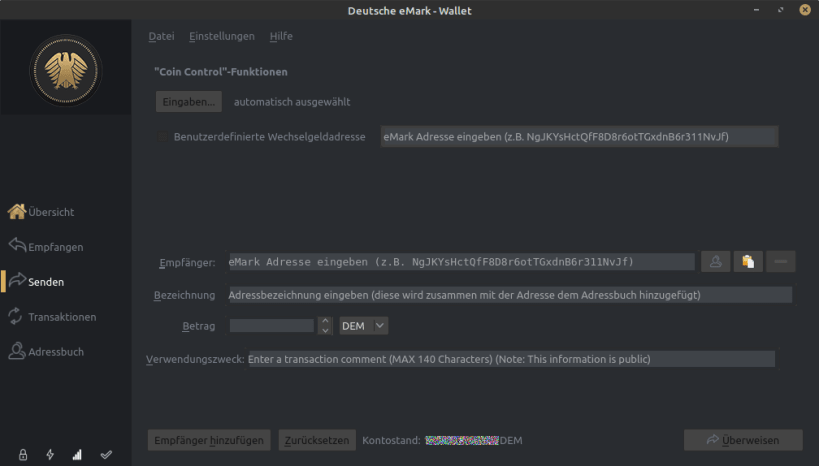The width and height of the screenshot is (819, 466).
Task: Click the Zurücksetzen reset button
Action: (317, 440)
